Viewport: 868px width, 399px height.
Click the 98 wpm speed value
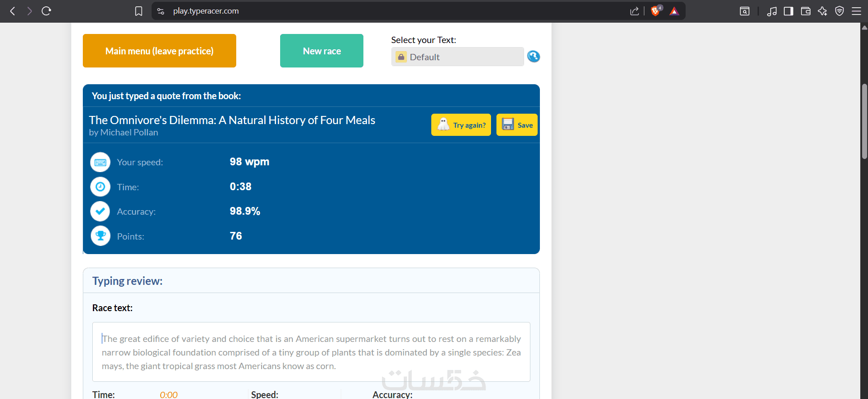pos(249,162)
